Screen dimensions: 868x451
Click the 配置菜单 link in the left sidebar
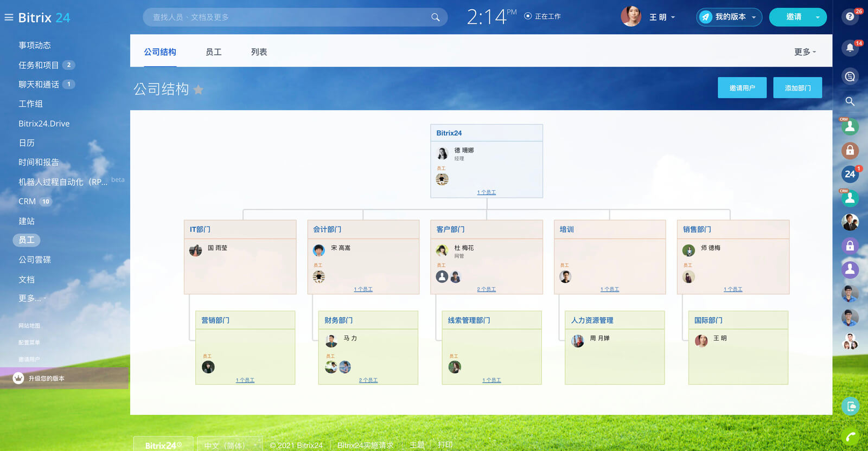pyautogui.click(x=29, y=343)
